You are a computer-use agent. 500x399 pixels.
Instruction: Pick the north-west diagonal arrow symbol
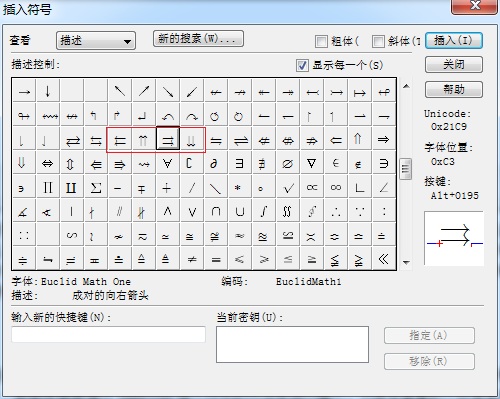120,91
